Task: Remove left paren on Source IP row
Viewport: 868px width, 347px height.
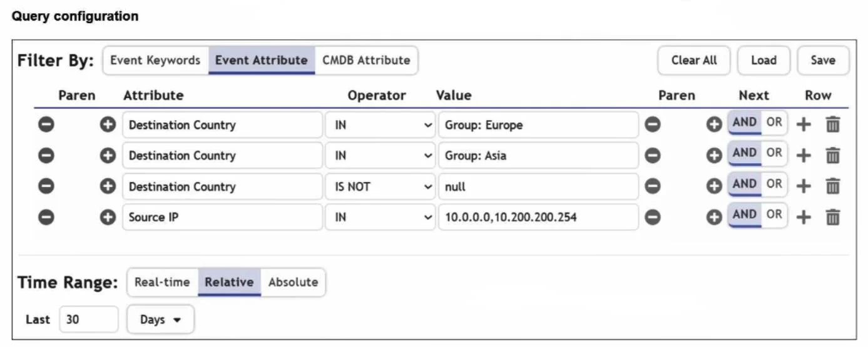Action: (46, 217)
